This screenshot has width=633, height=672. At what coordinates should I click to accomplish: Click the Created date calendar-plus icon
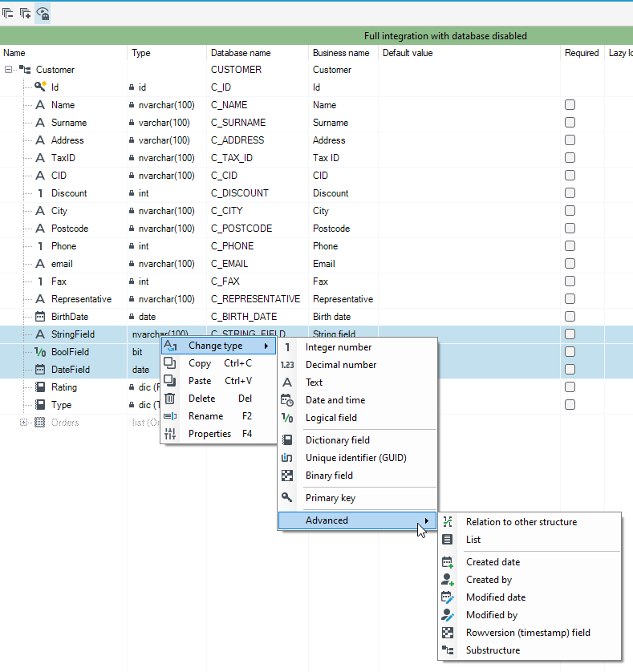click(x=448, y=562)
